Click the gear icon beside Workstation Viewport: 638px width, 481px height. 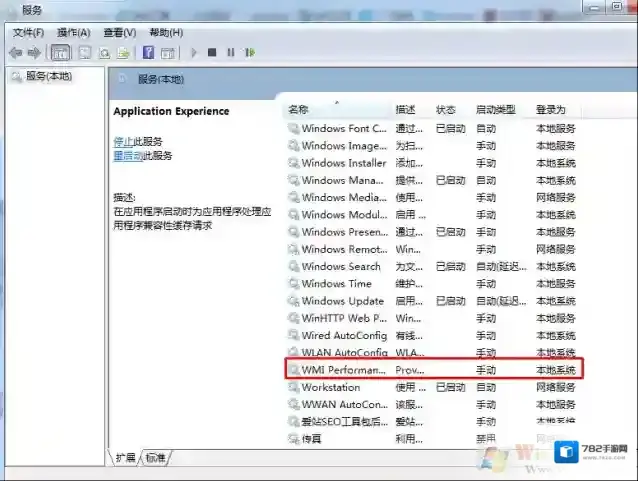click(x=294, y=387)
